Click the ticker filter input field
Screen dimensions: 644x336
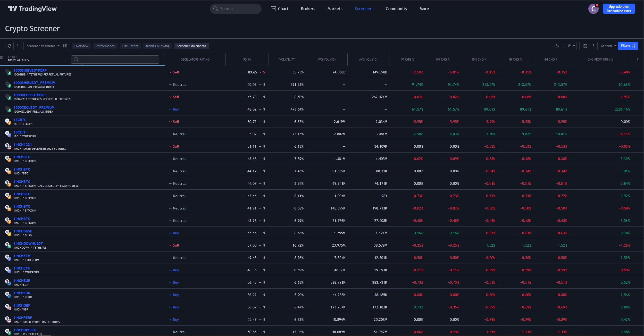tap(115, 59)
